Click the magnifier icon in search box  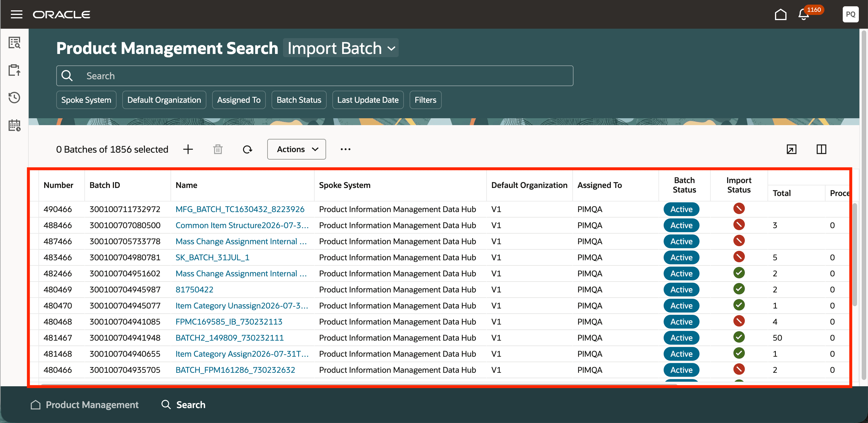click(67, 76)
